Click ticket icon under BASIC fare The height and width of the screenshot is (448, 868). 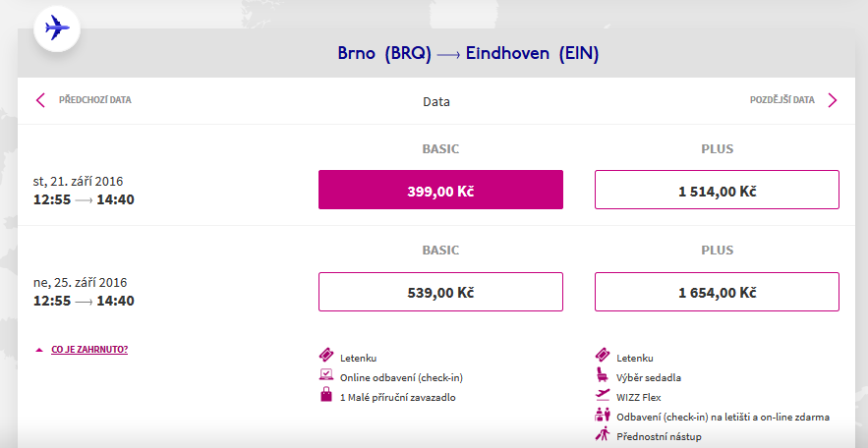click(326, 355)
